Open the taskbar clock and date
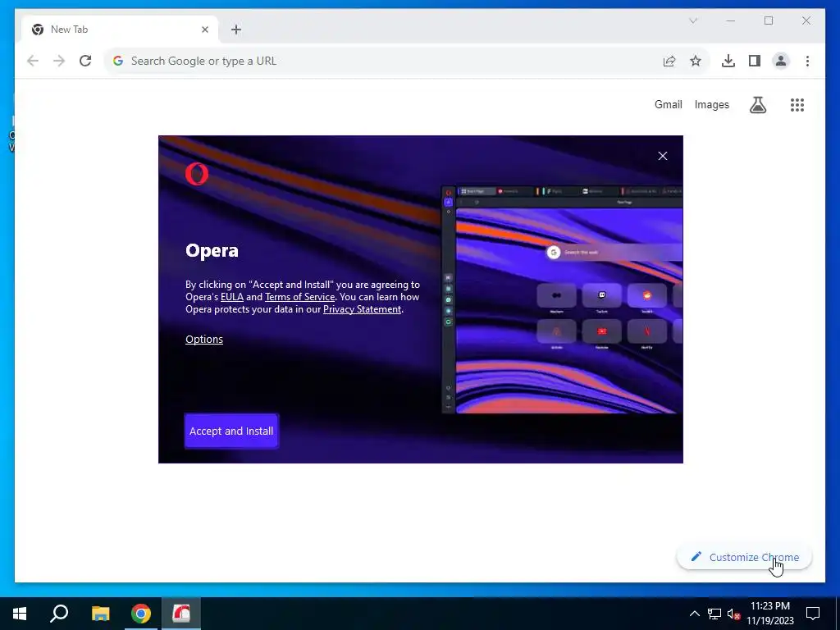The image size is (840, 630). click(x=769, y=614)
